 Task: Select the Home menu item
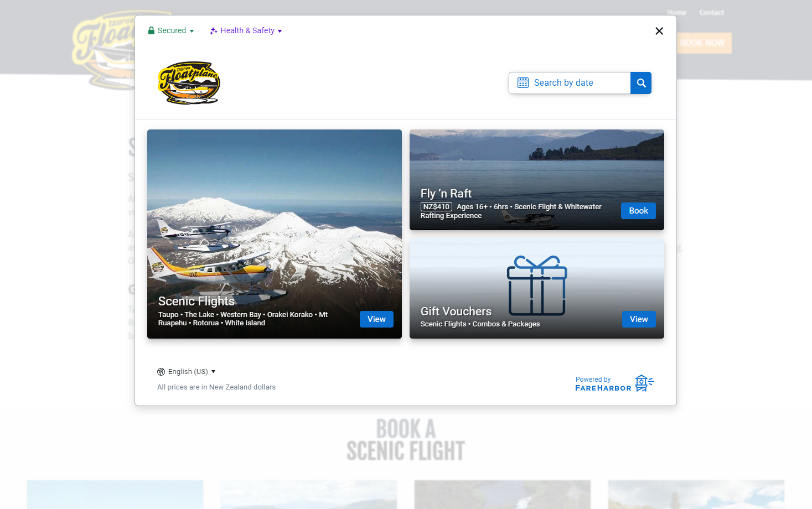676,12
